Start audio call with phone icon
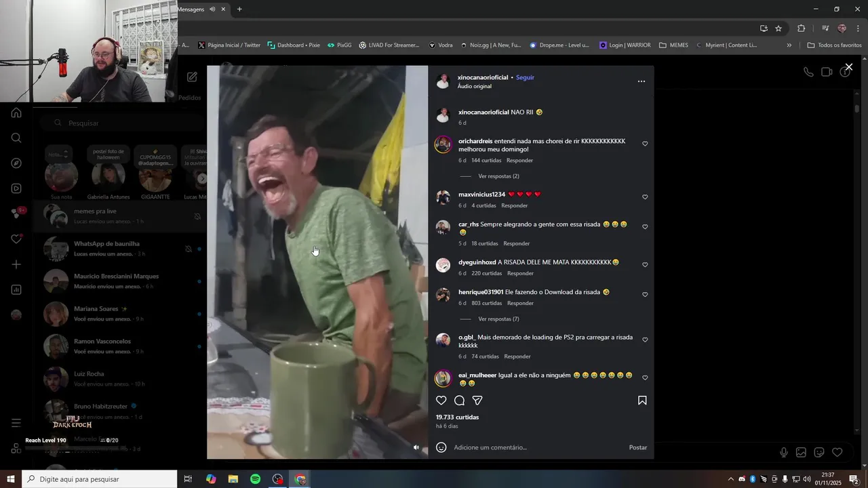 click(808, 72)
